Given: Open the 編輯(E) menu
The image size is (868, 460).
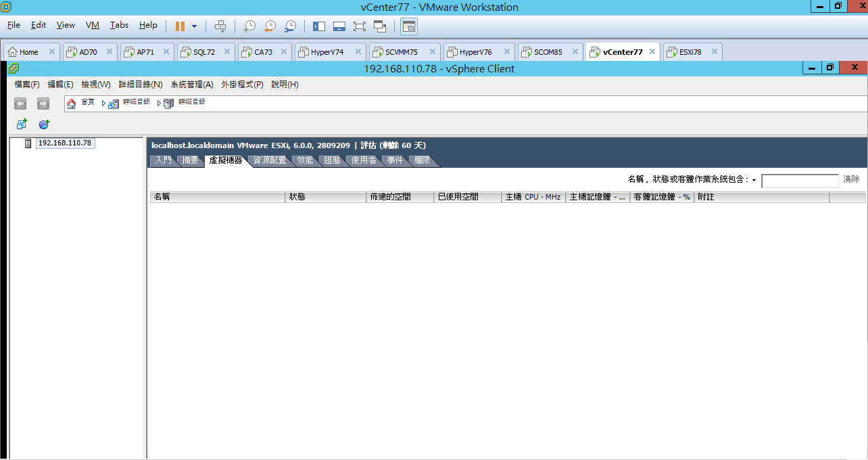Looking at the screenshot, I should point(60,85).
